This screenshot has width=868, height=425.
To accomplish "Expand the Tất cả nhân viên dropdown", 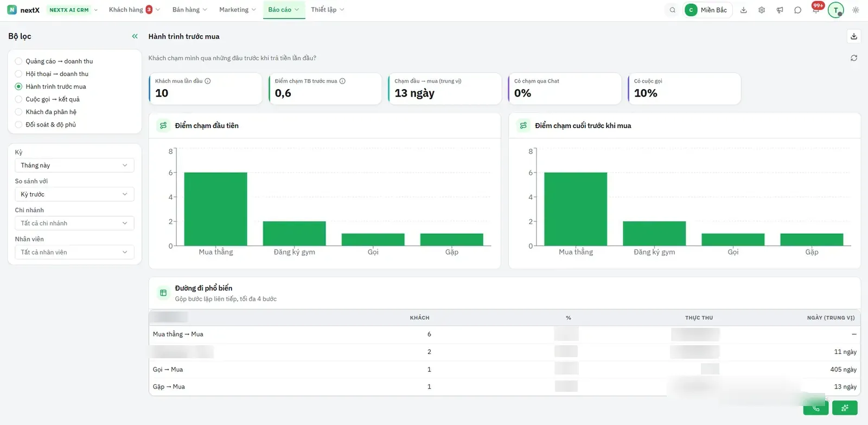I will [x=74, y=252].
